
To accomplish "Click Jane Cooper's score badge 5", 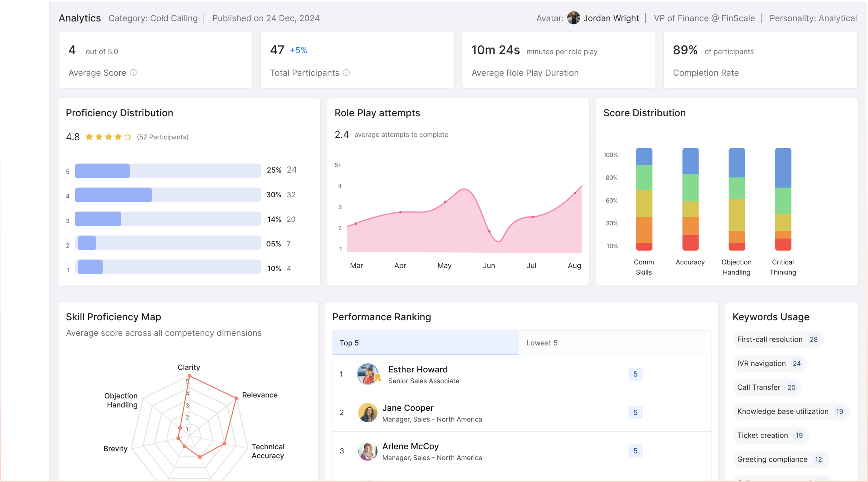I will pos(635,412).
